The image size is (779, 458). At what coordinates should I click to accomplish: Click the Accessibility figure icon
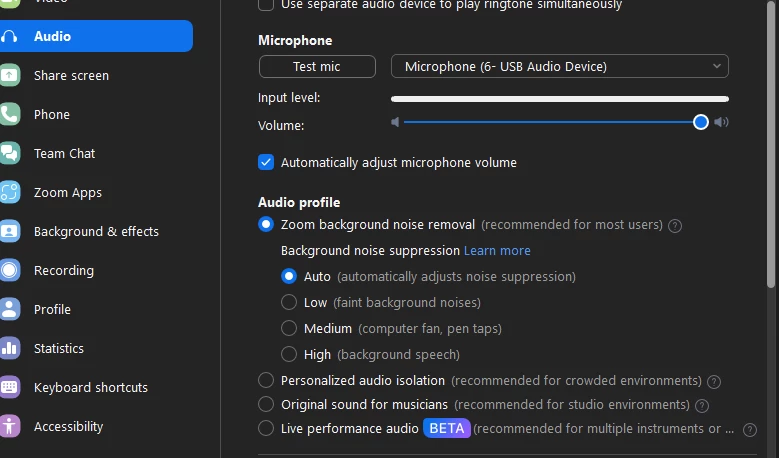pyautogui.click(x=9, y=426)
